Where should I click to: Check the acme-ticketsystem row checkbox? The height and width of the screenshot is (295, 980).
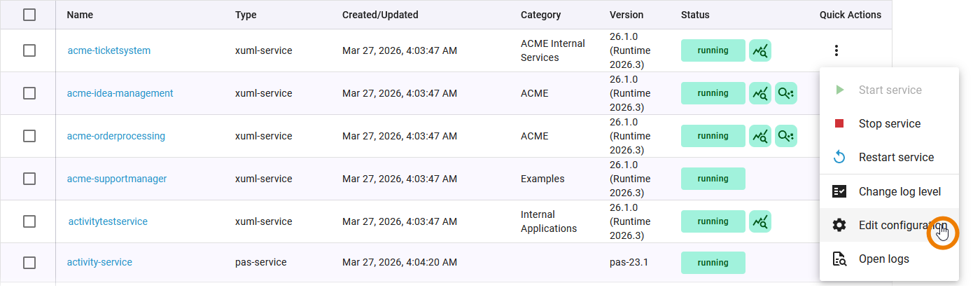pyautogui.click(x=29, y=50)
